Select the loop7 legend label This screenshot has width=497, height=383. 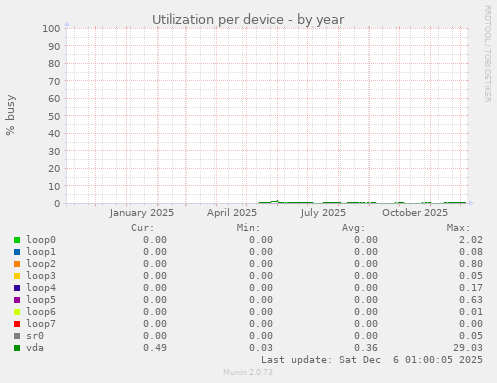pos(41,324)
